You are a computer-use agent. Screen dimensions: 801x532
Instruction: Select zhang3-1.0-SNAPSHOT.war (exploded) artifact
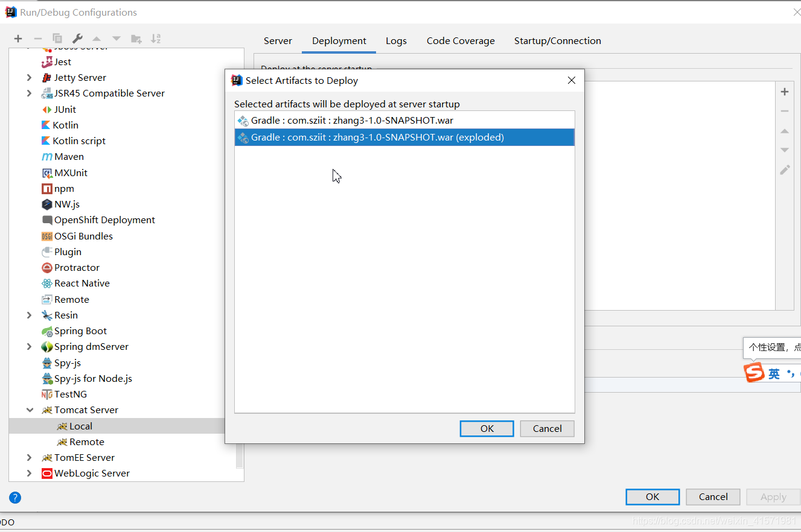click(404, 138)
